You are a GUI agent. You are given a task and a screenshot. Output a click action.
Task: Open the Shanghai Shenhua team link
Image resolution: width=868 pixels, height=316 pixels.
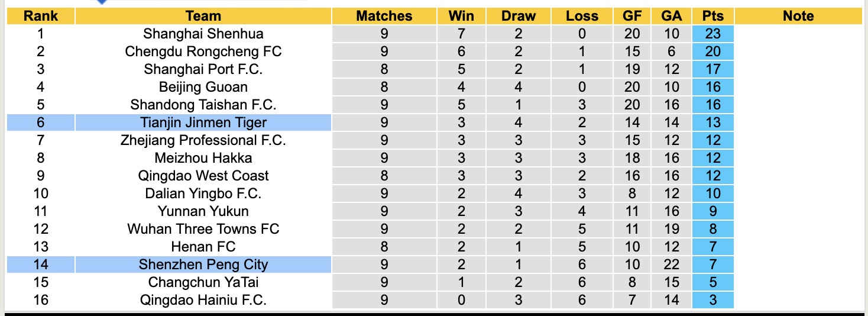(x=203, y=34)
